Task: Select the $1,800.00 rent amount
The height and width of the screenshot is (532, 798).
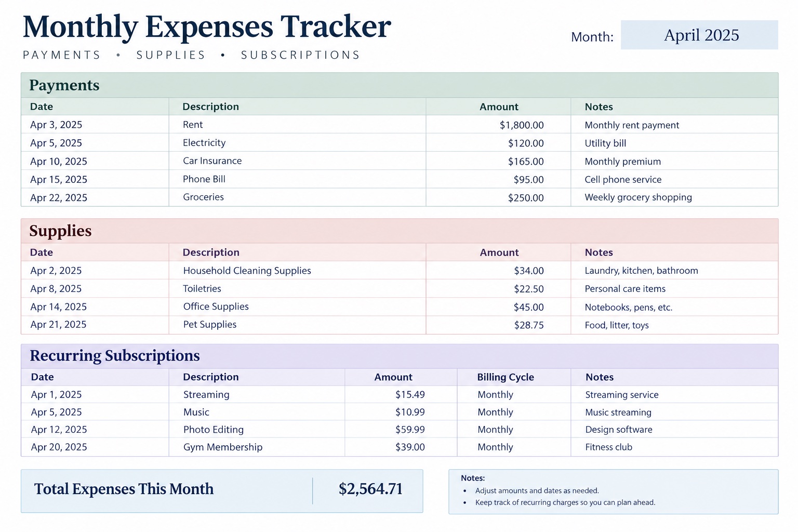Action: pos(498,125)
